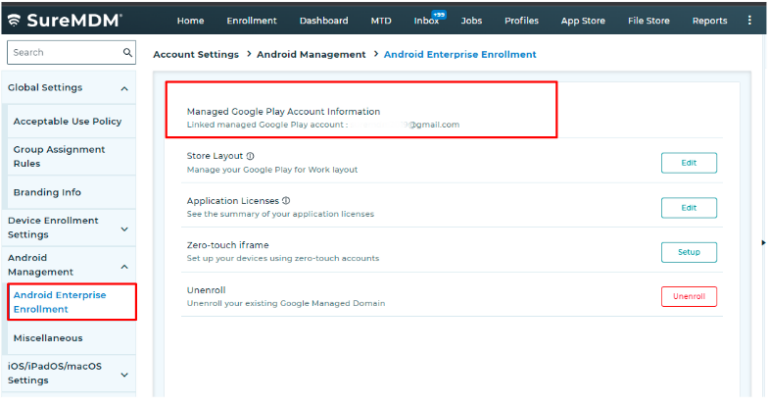The image size is (768, 406).
Task: Click the Zero-touch iframe title
Action: click(x=228, y=245)
